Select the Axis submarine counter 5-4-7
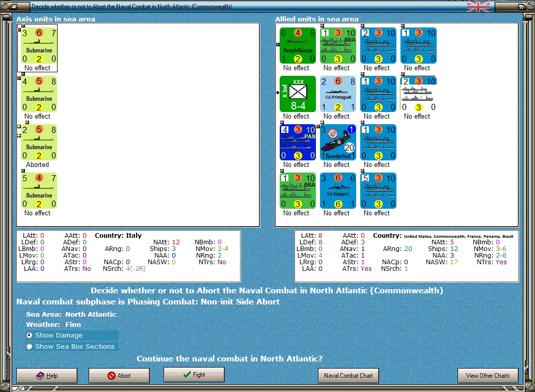 39,191
